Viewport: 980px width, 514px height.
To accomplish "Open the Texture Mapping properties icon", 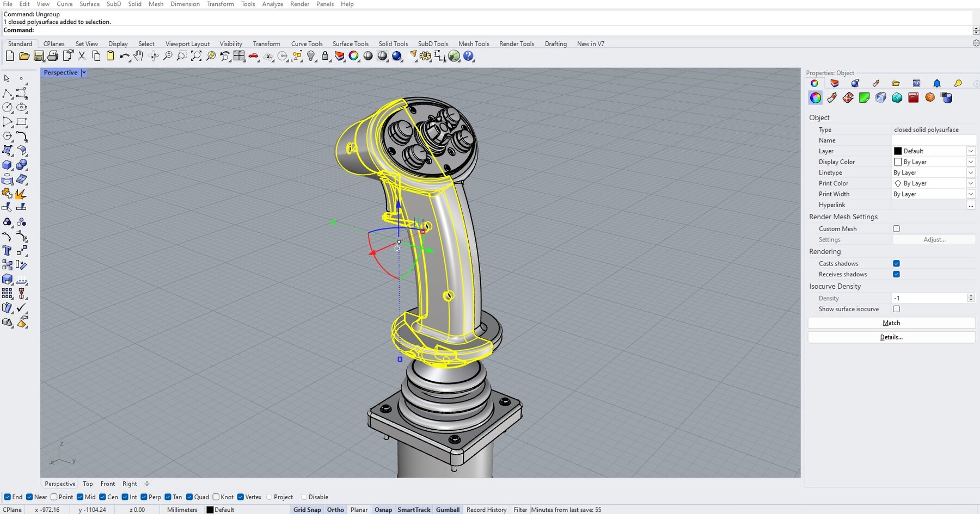I will pyautogui.click(x=848, y=98).
